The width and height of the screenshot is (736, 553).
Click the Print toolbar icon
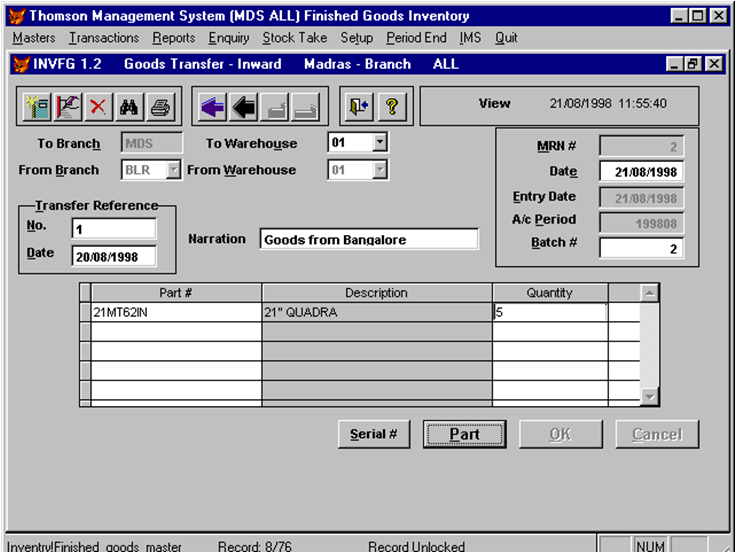(x=161, y=107)
